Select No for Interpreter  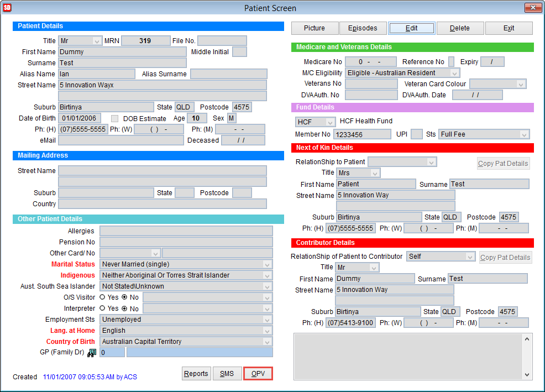click(x=124, y=308)
